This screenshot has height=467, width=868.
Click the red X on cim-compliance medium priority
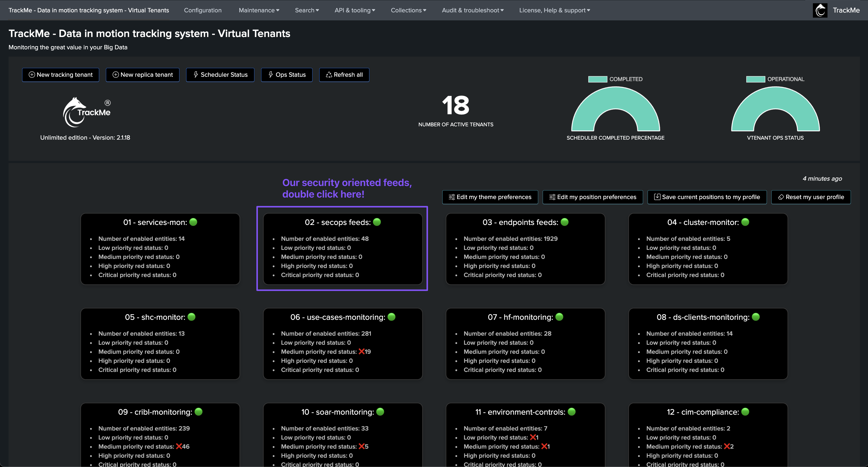click(x=727, y=446)
